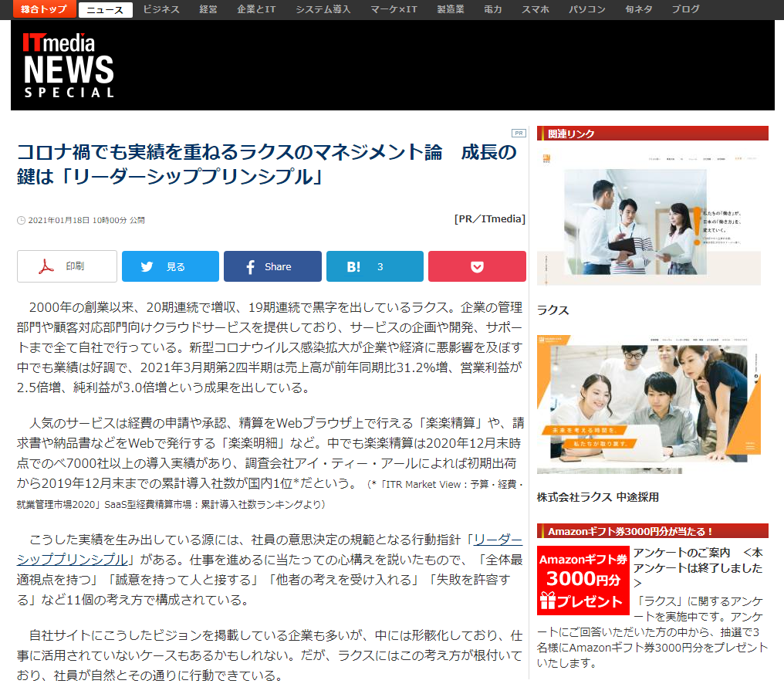Click the 印刷 print button label

(75, 266)
